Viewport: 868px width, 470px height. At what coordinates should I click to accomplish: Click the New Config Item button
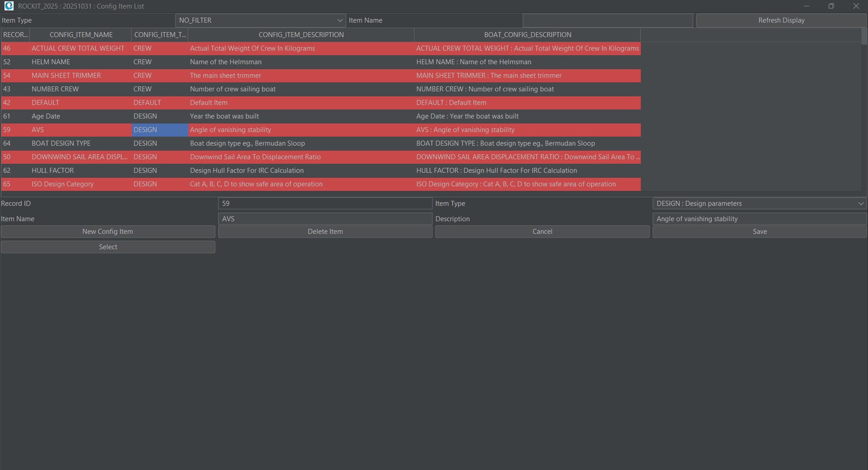click(108, 232)
